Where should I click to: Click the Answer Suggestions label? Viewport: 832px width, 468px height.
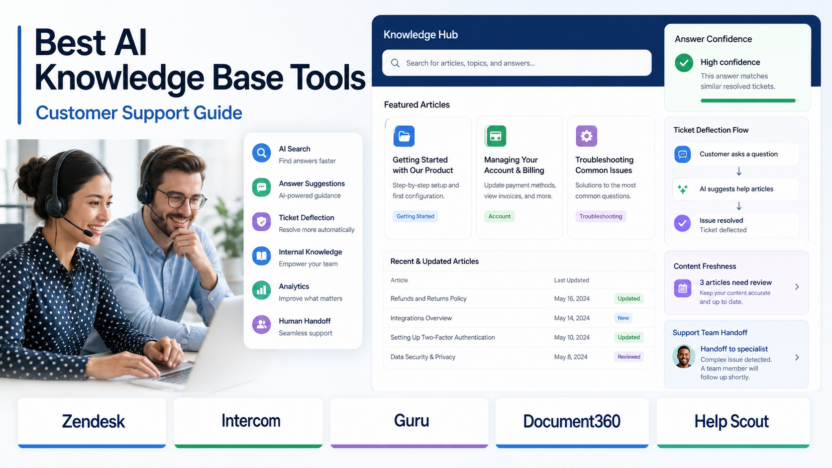(x=311, y=184)
